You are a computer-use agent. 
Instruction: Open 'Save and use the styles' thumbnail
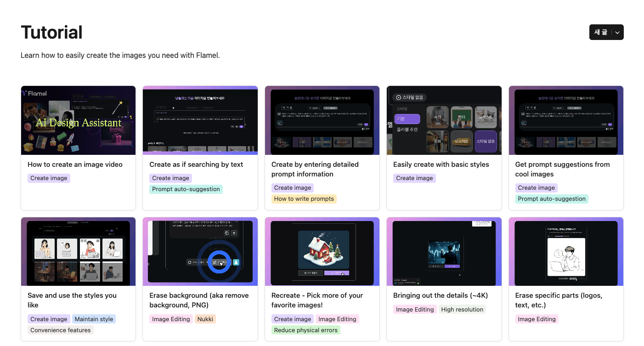pyautogui.click(x=78, y=252)
